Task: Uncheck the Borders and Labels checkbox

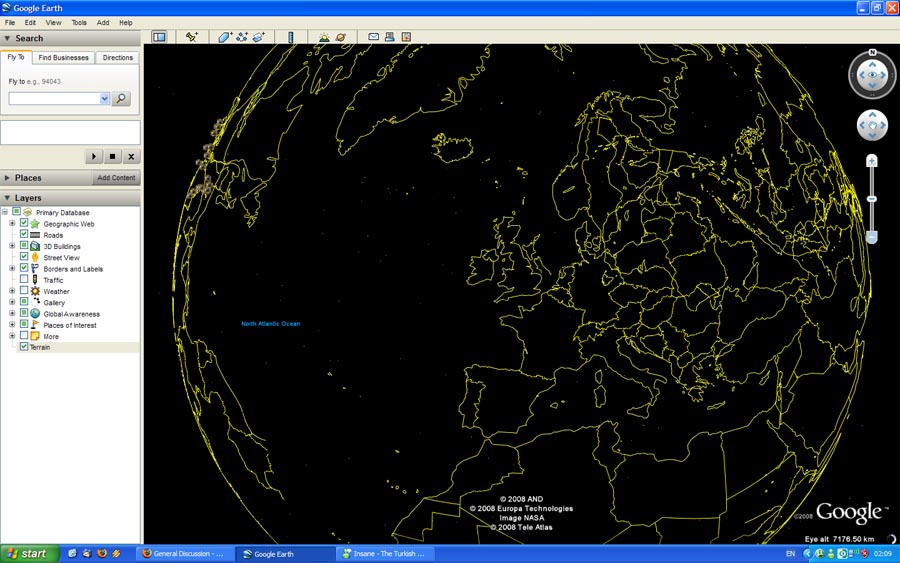Action: 24,268
